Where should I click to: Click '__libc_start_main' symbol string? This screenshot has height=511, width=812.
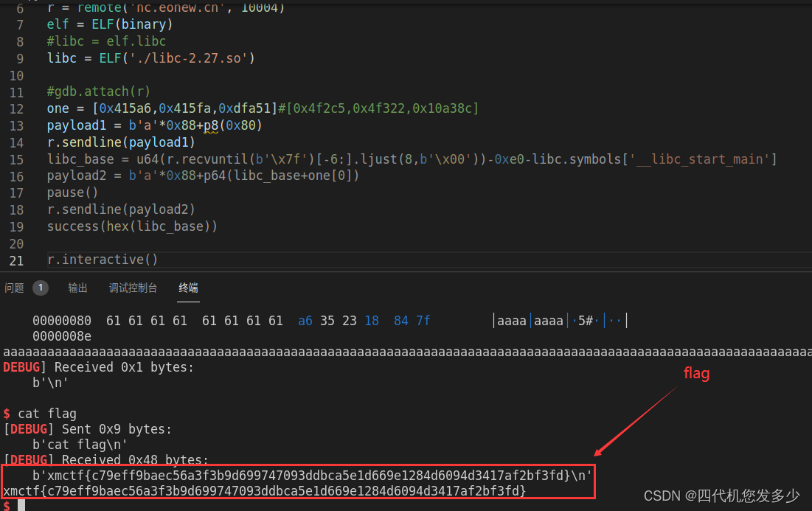(x=698, y=159)
